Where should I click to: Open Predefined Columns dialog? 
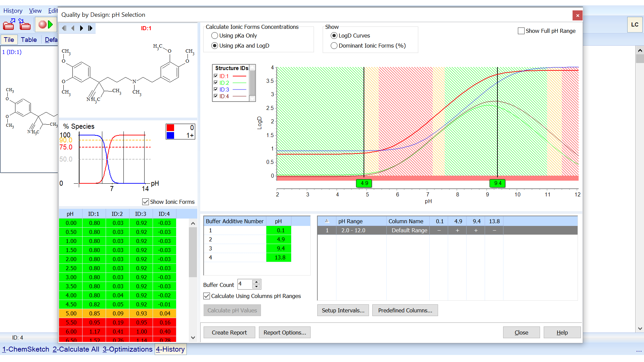coord(405,310)
